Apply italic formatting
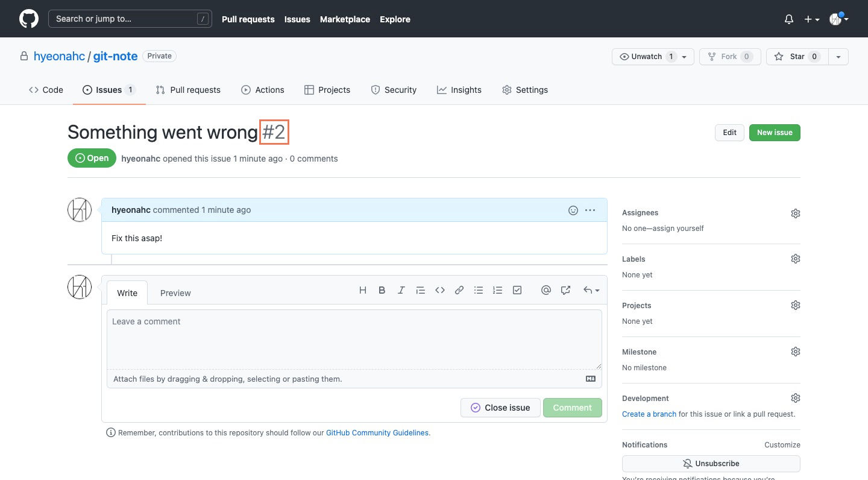Screen dimensions: 868x480 pyautogui.click(x=401, y=290)
